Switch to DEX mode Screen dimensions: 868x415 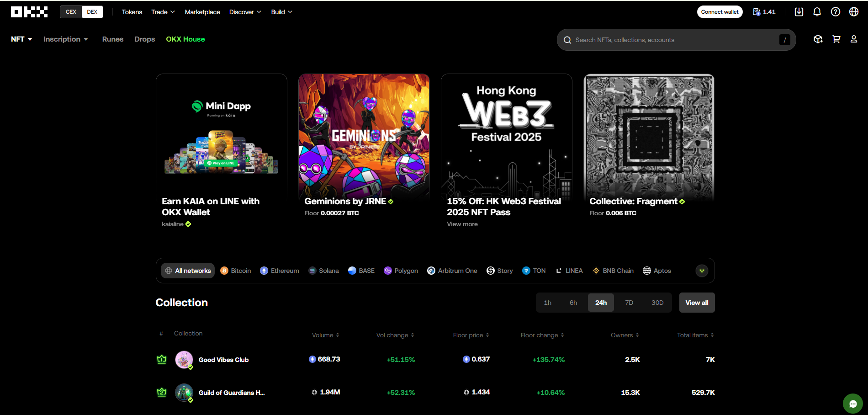92,12
